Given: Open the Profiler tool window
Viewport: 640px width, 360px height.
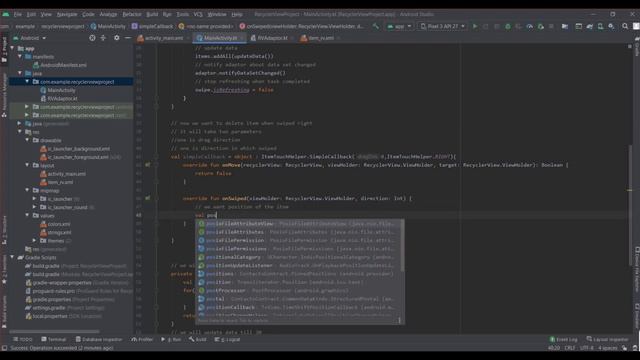Looking at the screenshot, I should coord(142,339).
